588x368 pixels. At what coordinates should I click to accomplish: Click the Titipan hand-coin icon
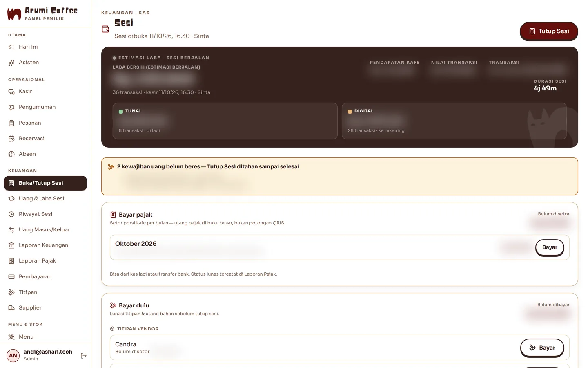[x=11, y=292]
